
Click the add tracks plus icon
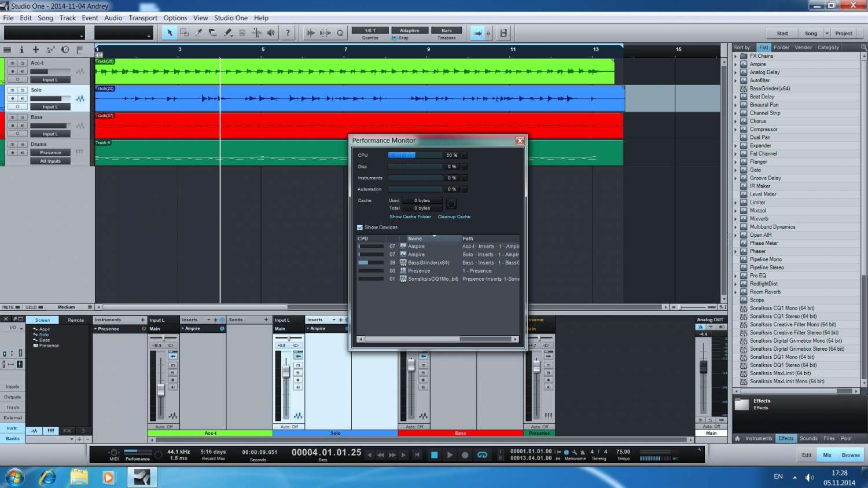[x=36, y=50]
